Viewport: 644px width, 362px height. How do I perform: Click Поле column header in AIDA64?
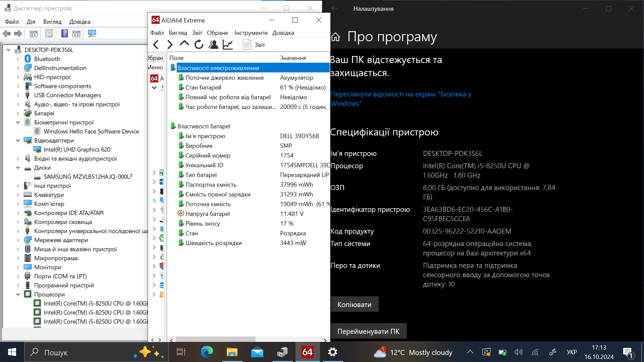coord(222,58)
